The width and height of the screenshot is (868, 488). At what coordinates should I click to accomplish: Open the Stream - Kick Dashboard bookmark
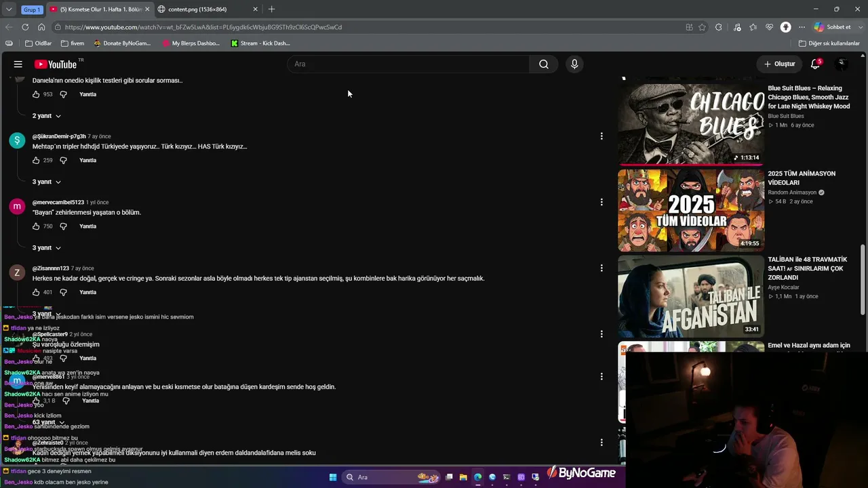(260, 43)
